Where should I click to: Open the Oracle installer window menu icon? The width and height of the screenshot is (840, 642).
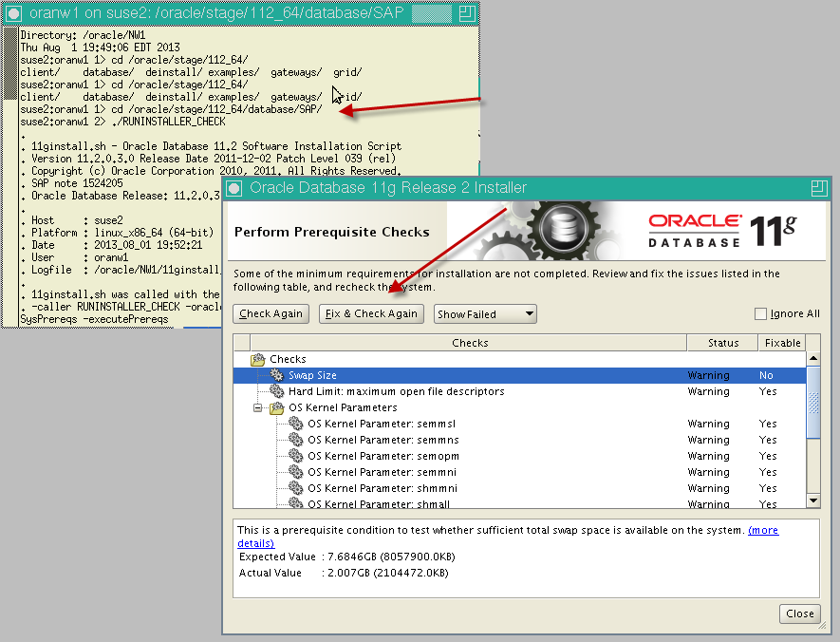[235, 188]
